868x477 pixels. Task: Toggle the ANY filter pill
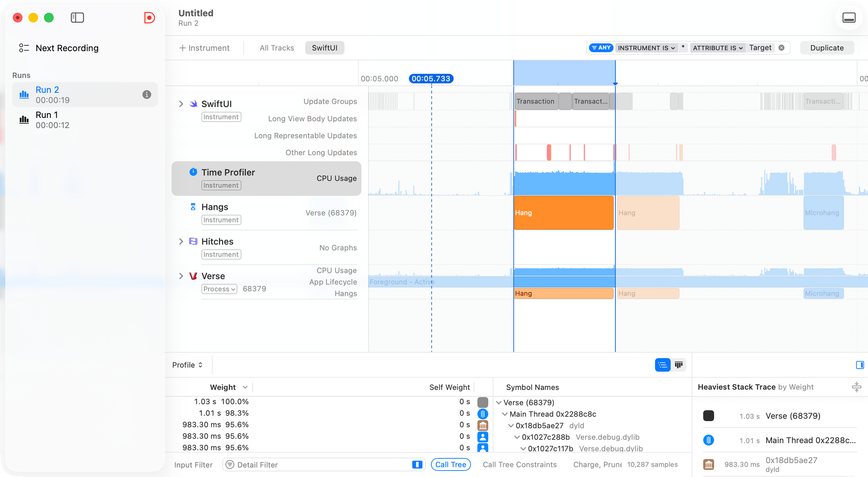601,48
